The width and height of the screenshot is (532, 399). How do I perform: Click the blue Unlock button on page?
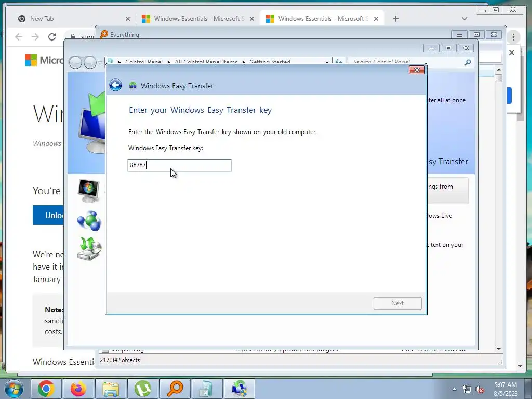48,215
